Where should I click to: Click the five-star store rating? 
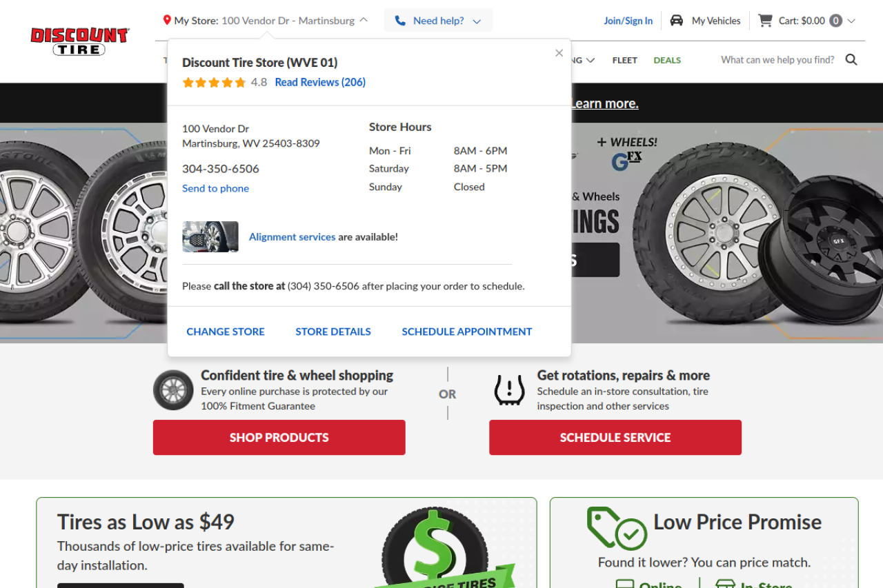[214, 83]
